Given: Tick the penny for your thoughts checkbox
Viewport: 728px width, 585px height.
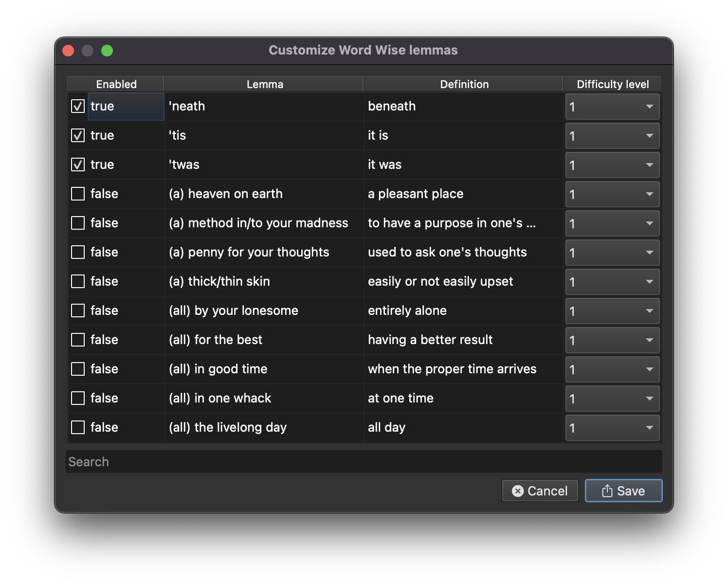Looking at the screenshot, I should 78,252.
